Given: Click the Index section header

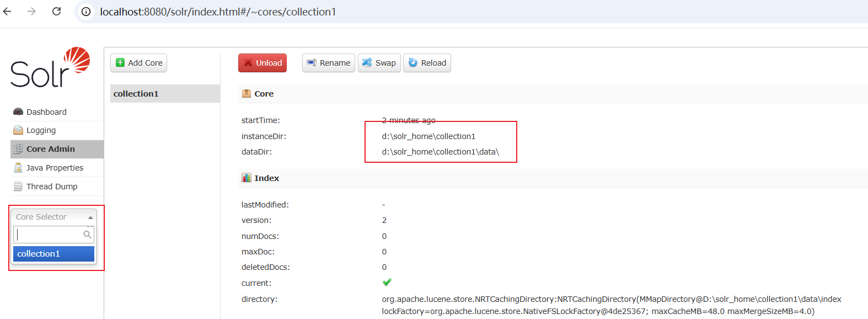Looking at the screenshot, I should pyautogui.click(x=553, y=178).
